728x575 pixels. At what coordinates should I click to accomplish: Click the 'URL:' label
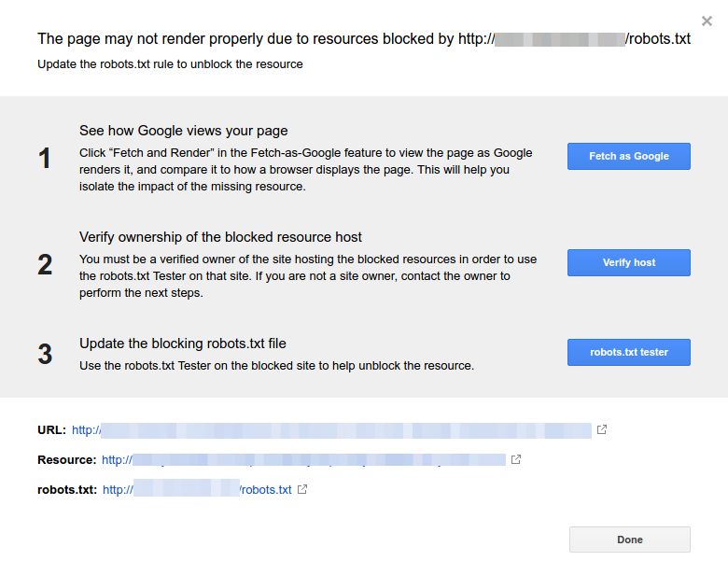(51, 430)
